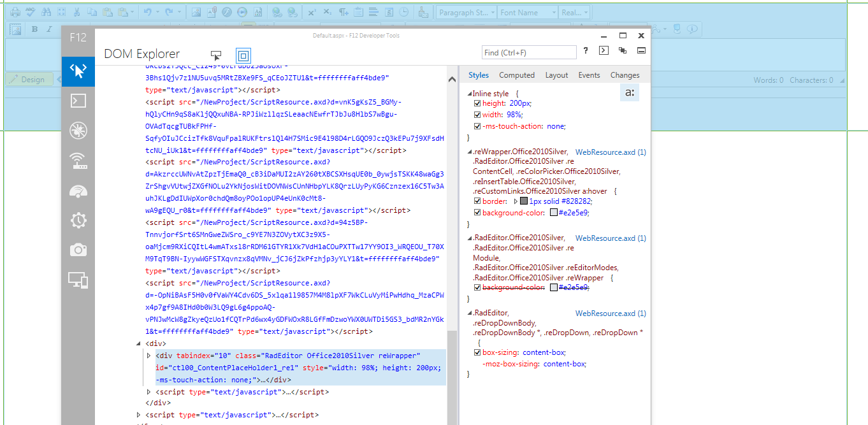Click the Cut scissors icon in RadEditor
Image resolution: width=868 pixels, height=425 pixels.
pos(76,12)
